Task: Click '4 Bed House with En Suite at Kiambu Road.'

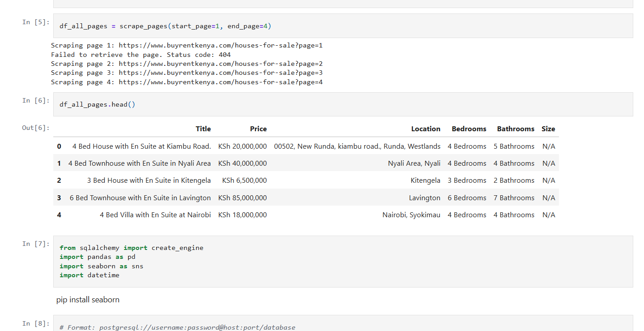Action: click(141, 146)
